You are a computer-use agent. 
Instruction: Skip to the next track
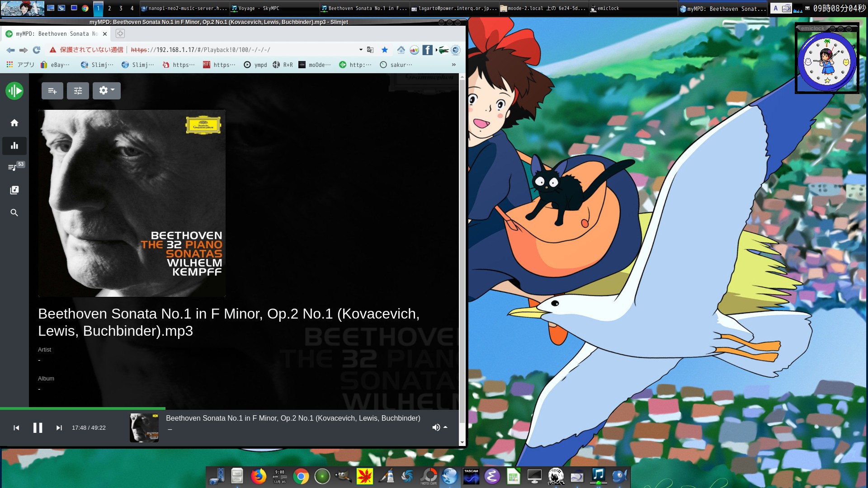click(59, 428)
